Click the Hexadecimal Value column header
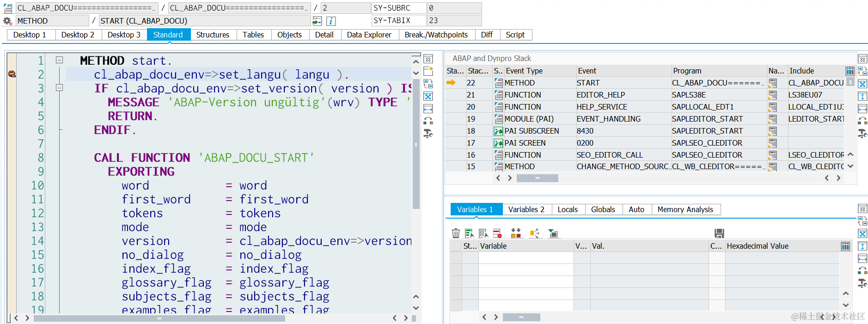The width and height of the screenshot is (868, 324). 782,246
